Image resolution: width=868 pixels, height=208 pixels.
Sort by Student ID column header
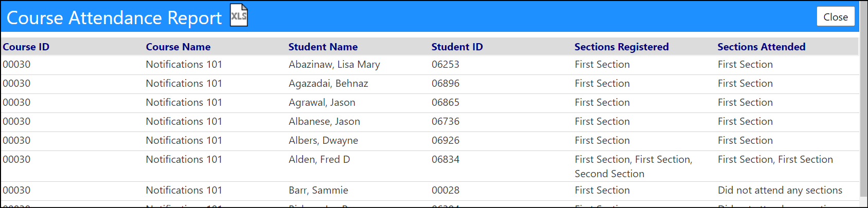pos(457,47)
